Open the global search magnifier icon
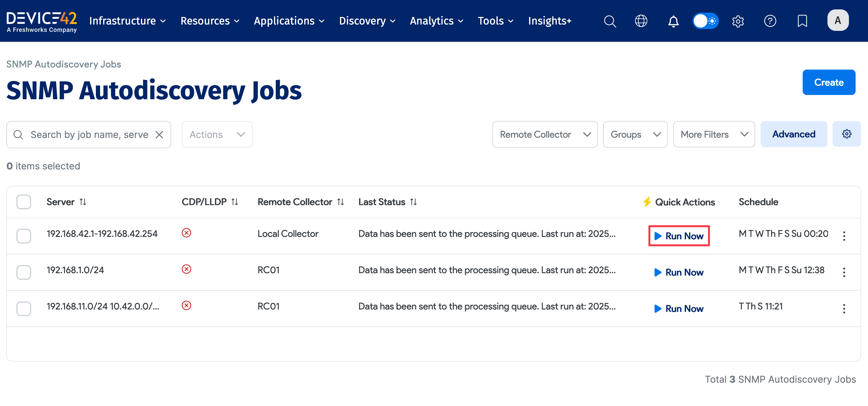Image resolution: width=868 pixels, height=406 pixels. (610, 21)
